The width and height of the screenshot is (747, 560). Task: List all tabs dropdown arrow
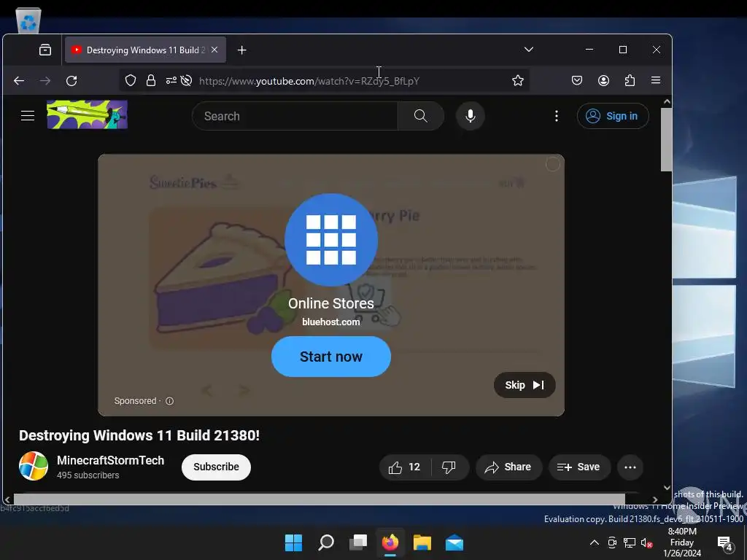pyautogui.click(x=529, y=50)
